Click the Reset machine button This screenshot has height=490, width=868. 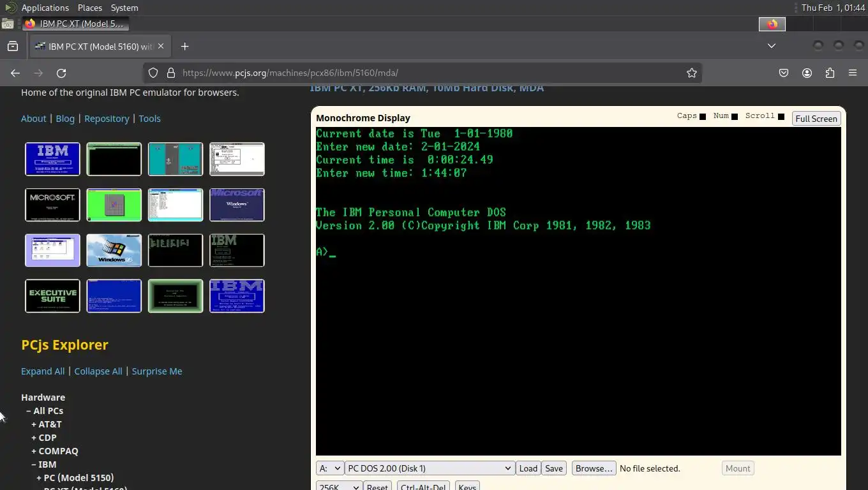[377, 487]
